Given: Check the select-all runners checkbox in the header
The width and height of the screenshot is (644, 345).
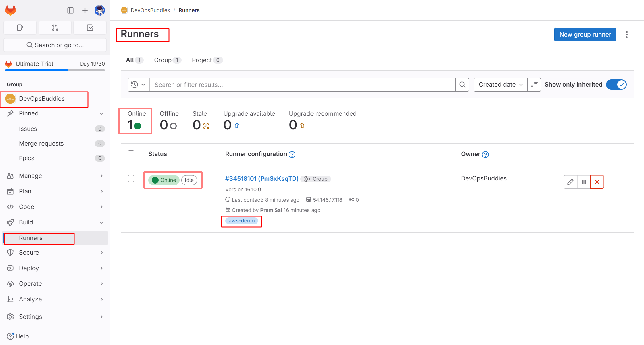Looking at the screenshot, I should 131,154.
